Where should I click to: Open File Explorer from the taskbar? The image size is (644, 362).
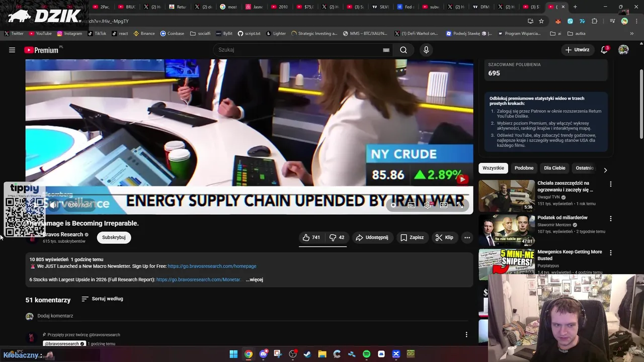[322, 354]
